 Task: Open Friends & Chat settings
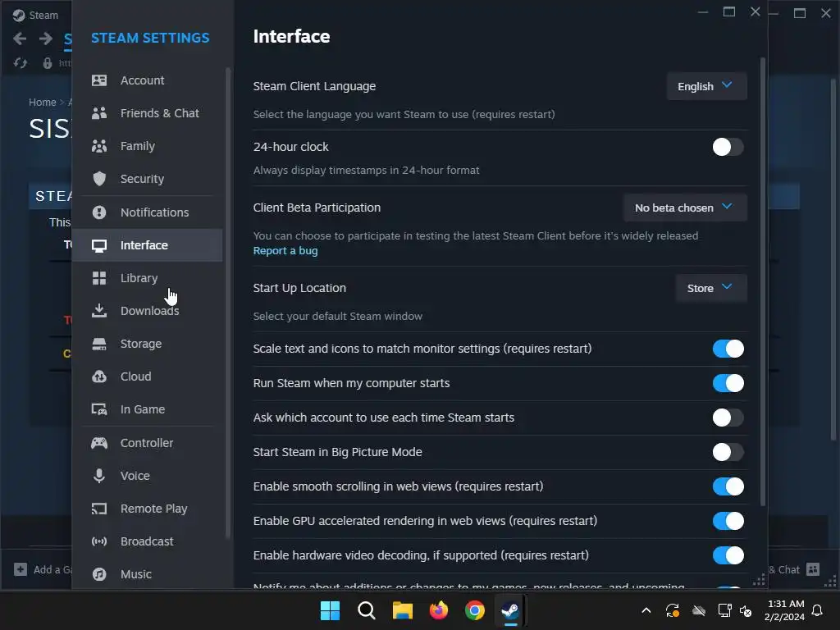[148, 113]
